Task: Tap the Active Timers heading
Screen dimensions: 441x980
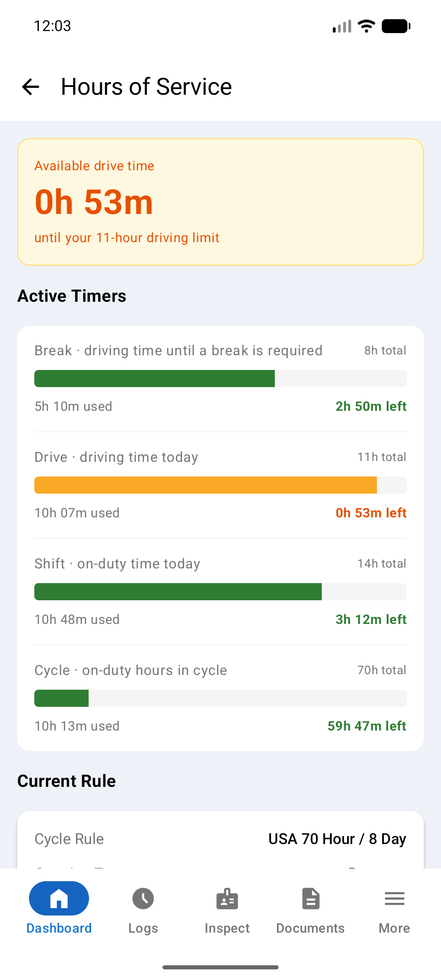Action: (x=72, y=296)
